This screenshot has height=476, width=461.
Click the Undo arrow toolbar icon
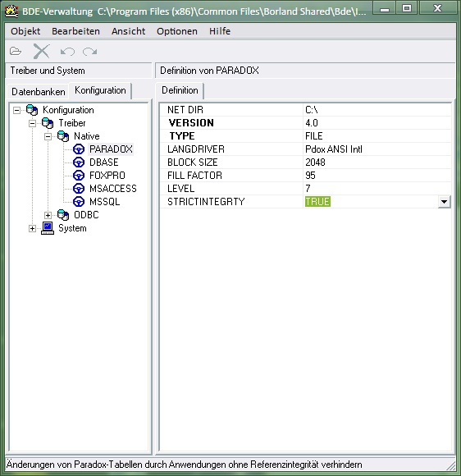pos(67,52)
